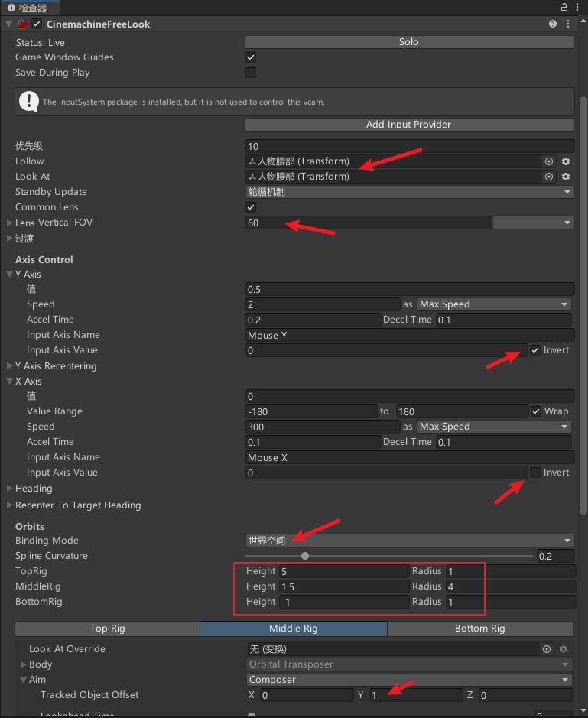Click the Spline Curvature slider handle

305,556
